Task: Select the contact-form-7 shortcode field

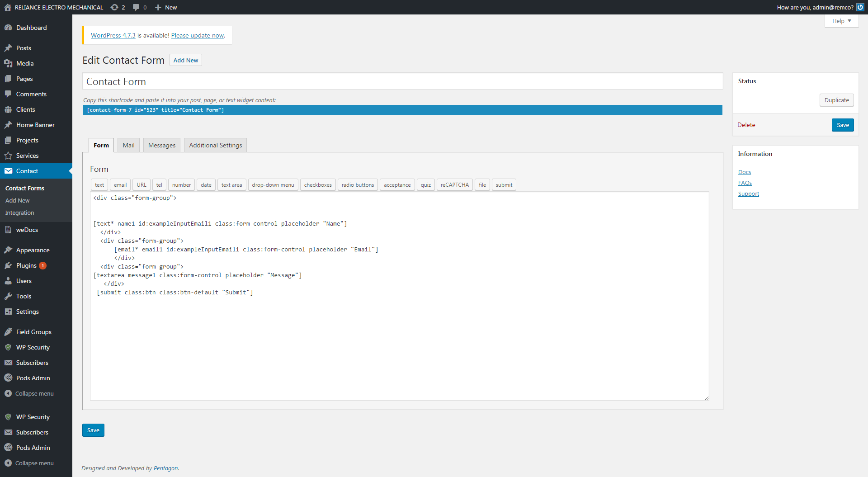Action: 402,110
